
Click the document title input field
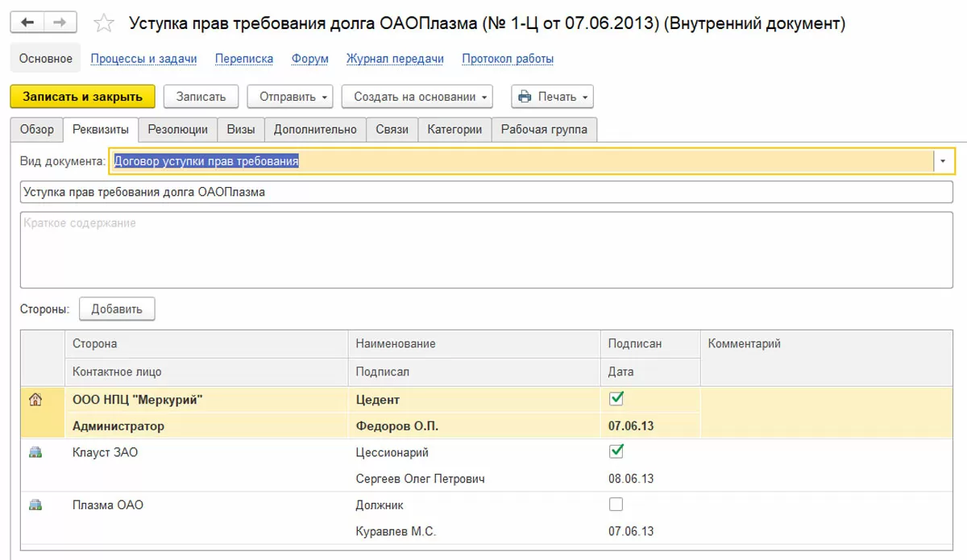487,193
